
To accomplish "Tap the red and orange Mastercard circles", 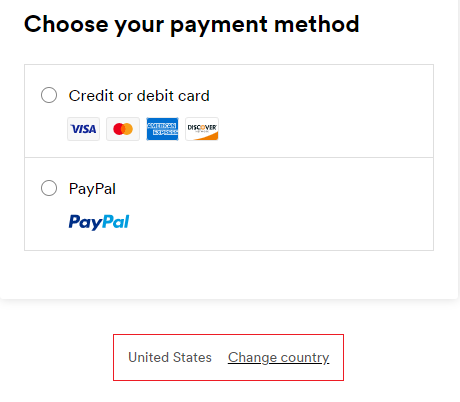I will click(123, 129).
